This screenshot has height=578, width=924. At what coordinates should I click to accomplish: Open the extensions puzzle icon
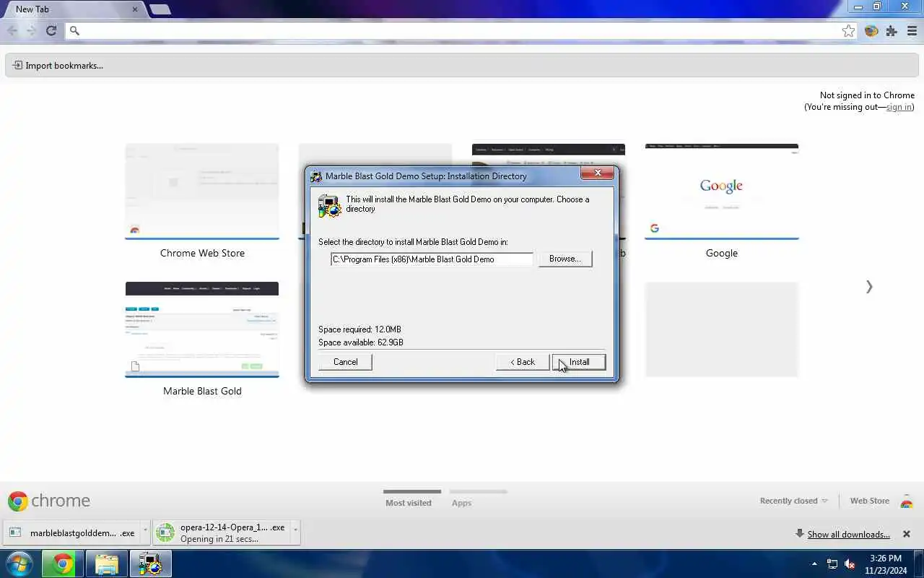point(892,31)
